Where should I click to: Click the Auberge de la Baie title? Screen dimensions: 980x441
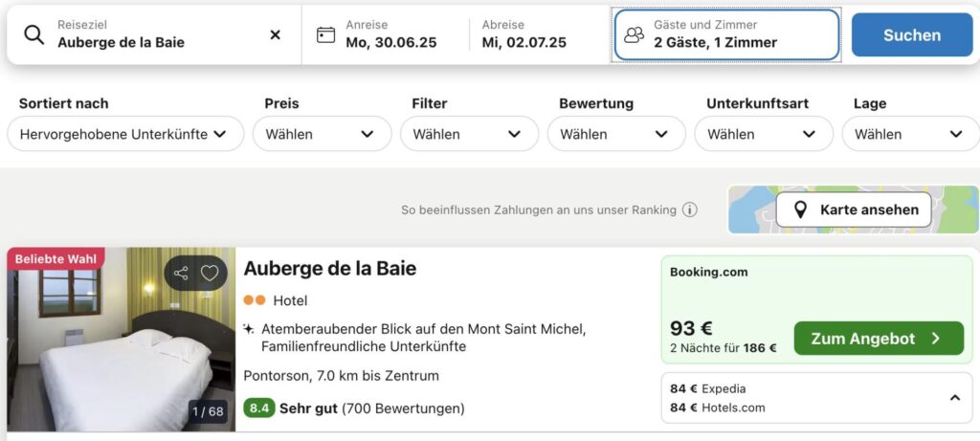[330, 269]
